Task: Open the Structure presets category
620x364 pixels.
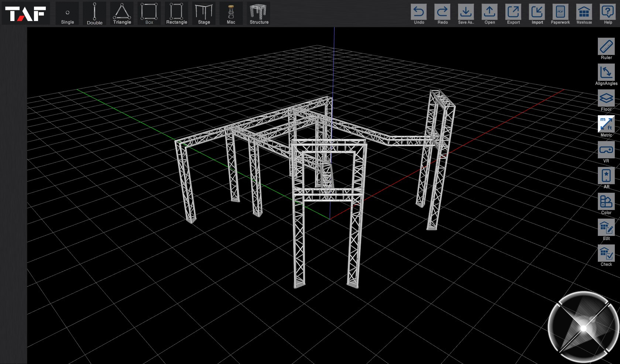Action: tap(259, 14)
